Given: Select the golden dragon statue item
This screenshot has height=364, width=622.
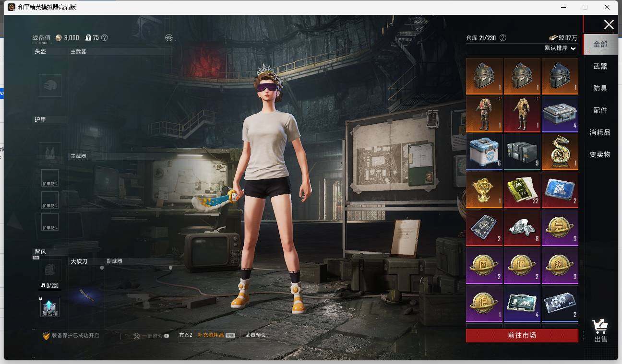Looking at the screenshot, I should [560, 152].
